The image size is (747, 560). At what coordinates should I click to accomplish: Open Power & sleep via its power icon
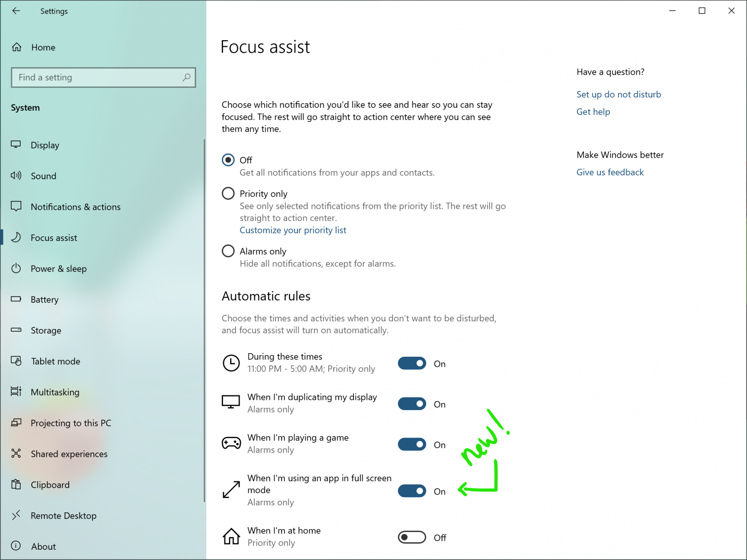[16, 269]
